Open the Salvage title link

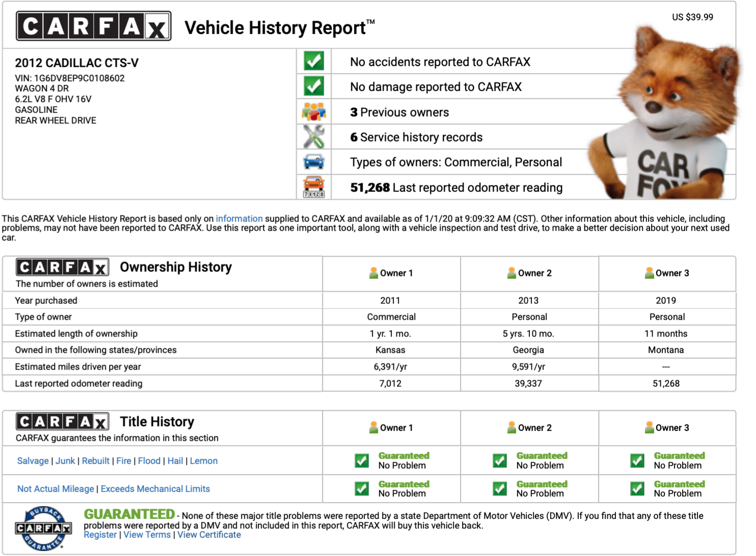33,461
